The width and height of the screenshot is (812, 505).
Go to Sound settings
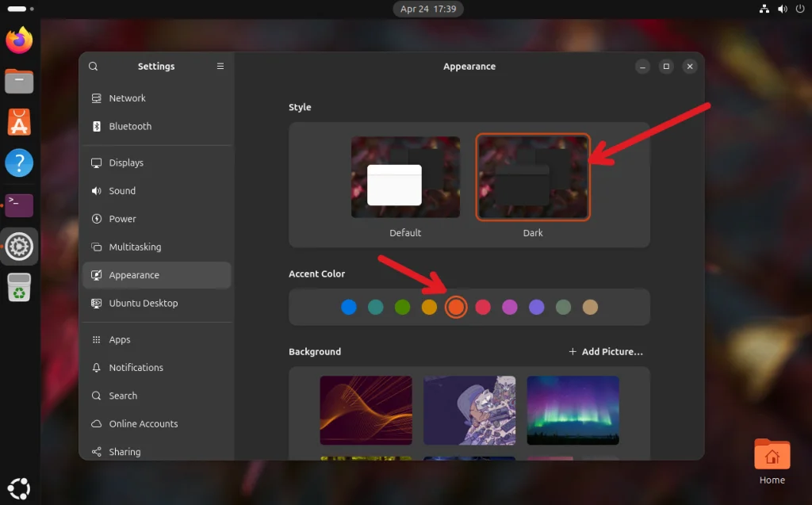point(157,190)
